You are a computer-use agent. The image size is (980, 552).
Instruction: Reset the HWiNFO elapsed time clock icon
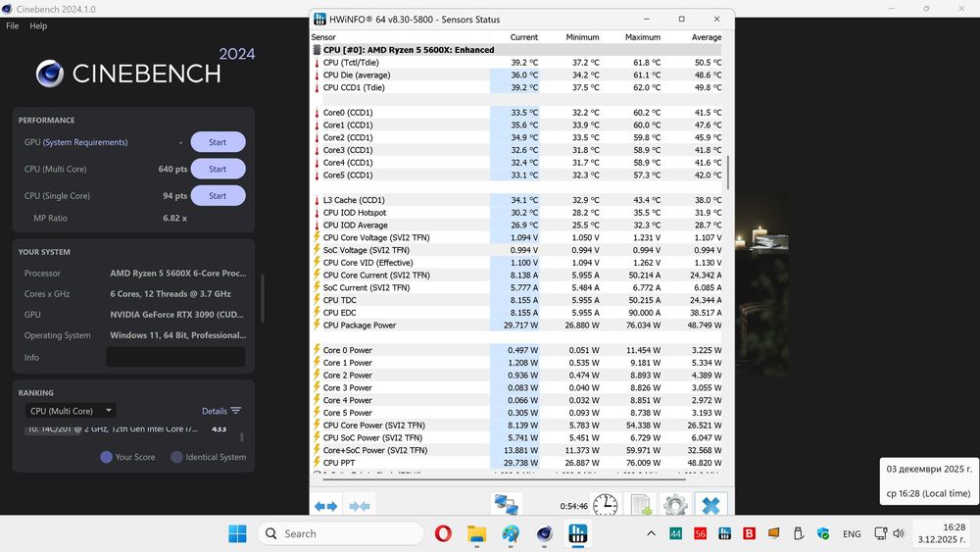click(x=606, y=505)
